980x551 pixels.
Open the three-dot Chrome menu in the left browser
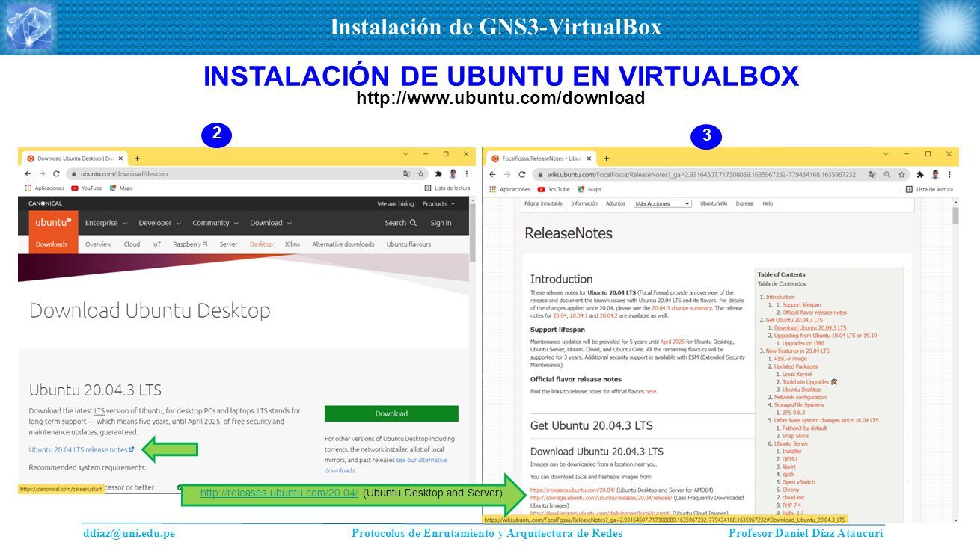(466, 173)
